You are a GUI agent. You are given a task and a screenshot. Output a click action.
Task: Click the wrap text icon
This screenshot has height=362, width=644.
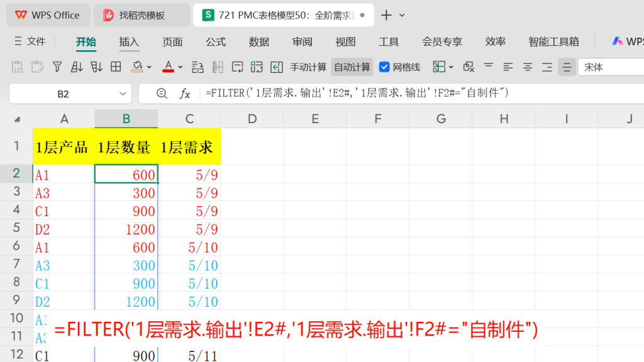coord(237,67)
